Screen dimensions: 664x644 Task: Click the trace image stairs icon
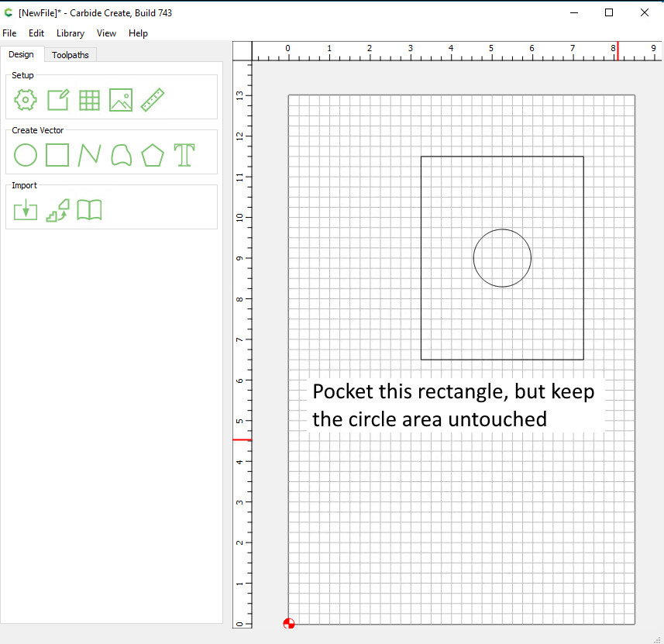pos(57,210)
